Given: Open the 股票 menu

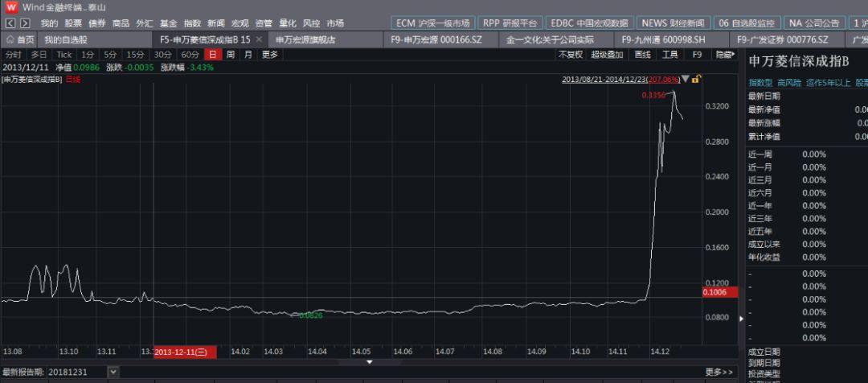Looking at the screenshot, I should (73, 23).
